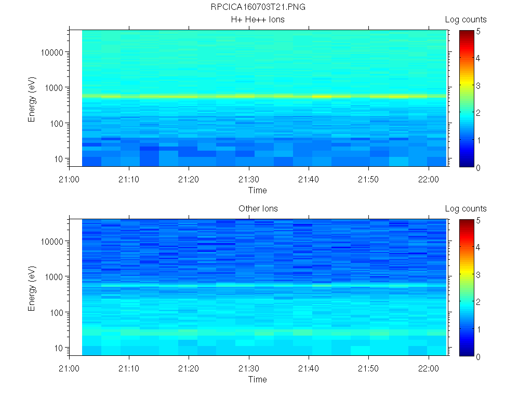Click the RPCICA160703T21.PNG title text
The width and height of the screenshot is (532, 399).
258,7
